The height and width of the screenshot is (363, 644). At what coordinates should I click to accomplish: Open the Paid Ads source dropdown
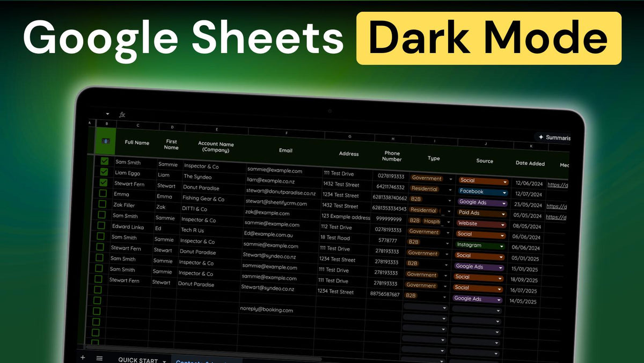502,214
